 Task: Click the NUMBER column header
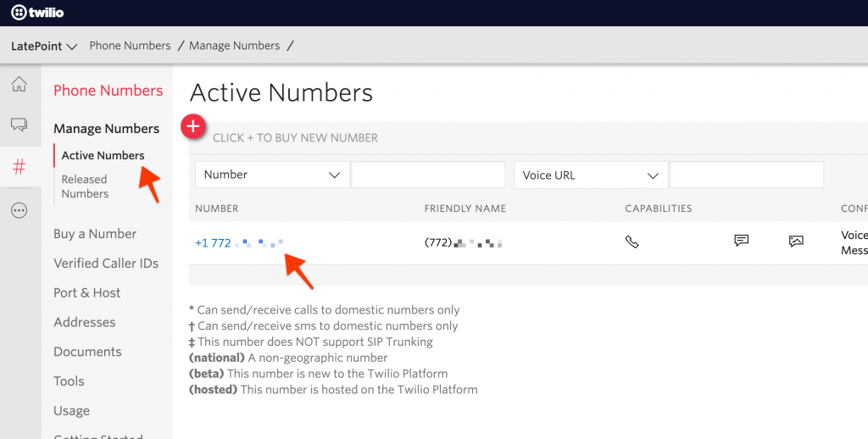click(x=217, y=208)
